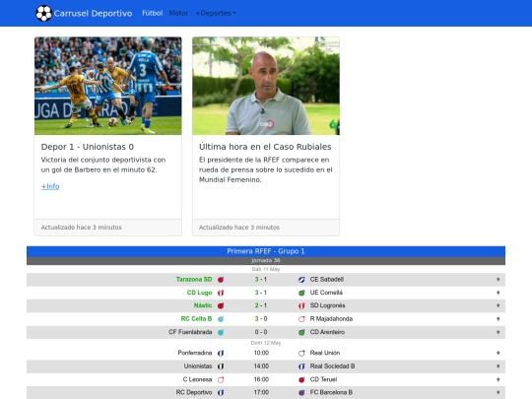Click the UE Cornellà team crest
Viewport: 532px width, 399px height.
coord(301,293)
